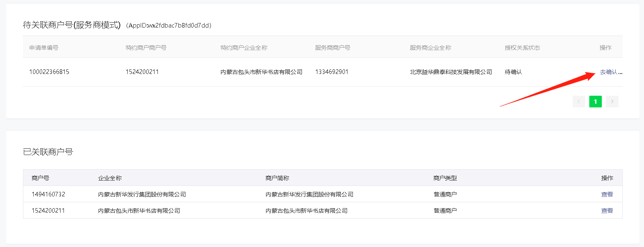
Task: Open 查看 for merchant 1524200211 in 已关联商户号
Action: [x=607, y=211]
